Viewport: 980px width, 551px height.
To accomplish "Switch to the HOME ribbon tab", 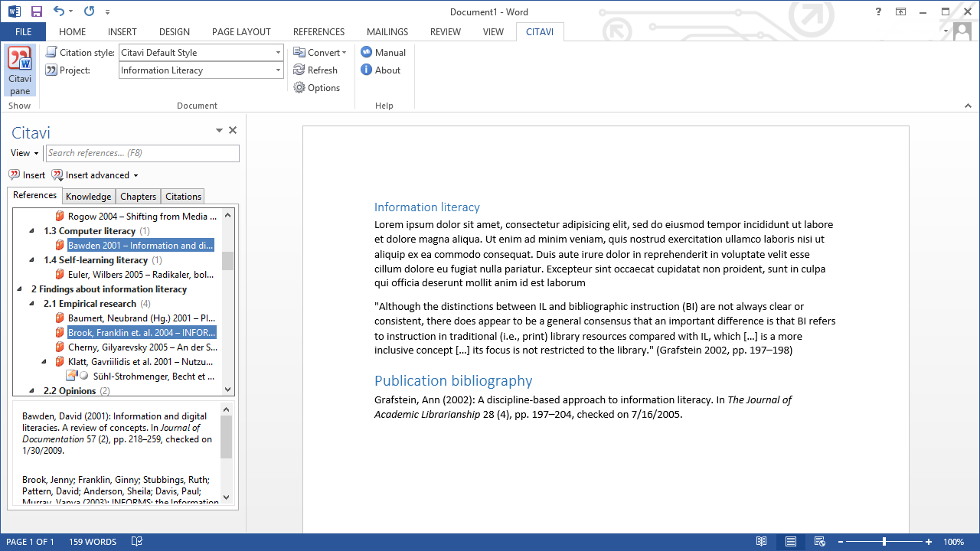I will (73, 32).
